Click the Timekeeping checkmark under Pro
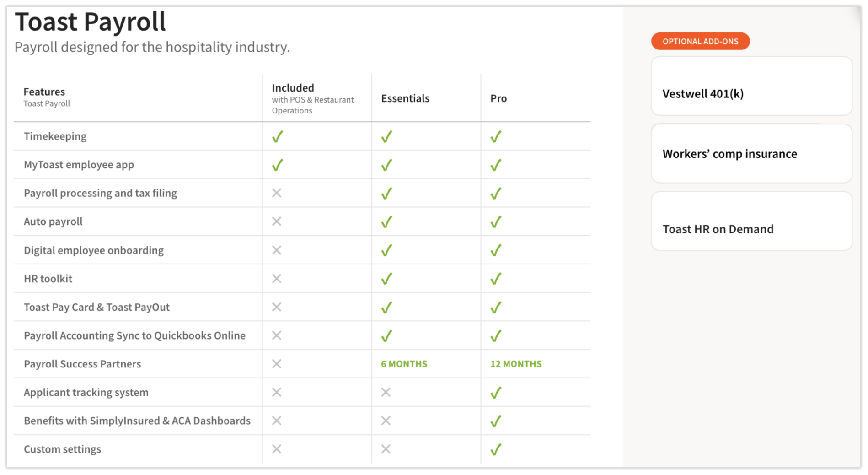This screenshot has height=475, width=868. coord(496,136)
